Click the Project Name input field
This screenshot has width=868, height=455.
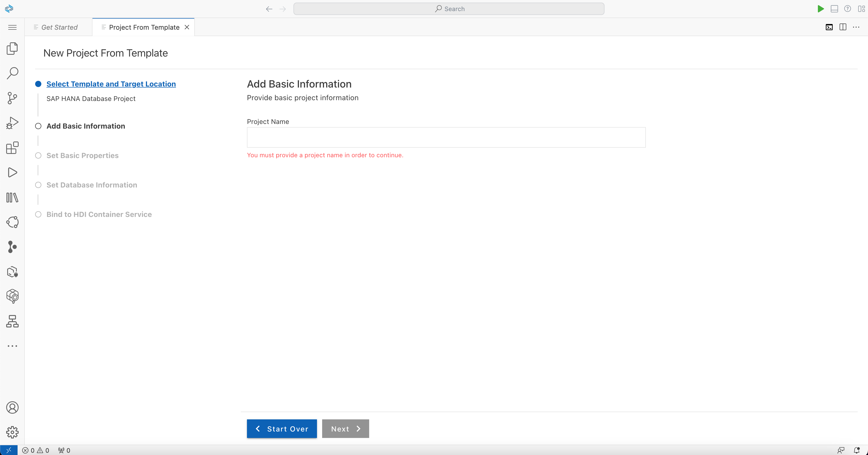(x=446, y=137)
